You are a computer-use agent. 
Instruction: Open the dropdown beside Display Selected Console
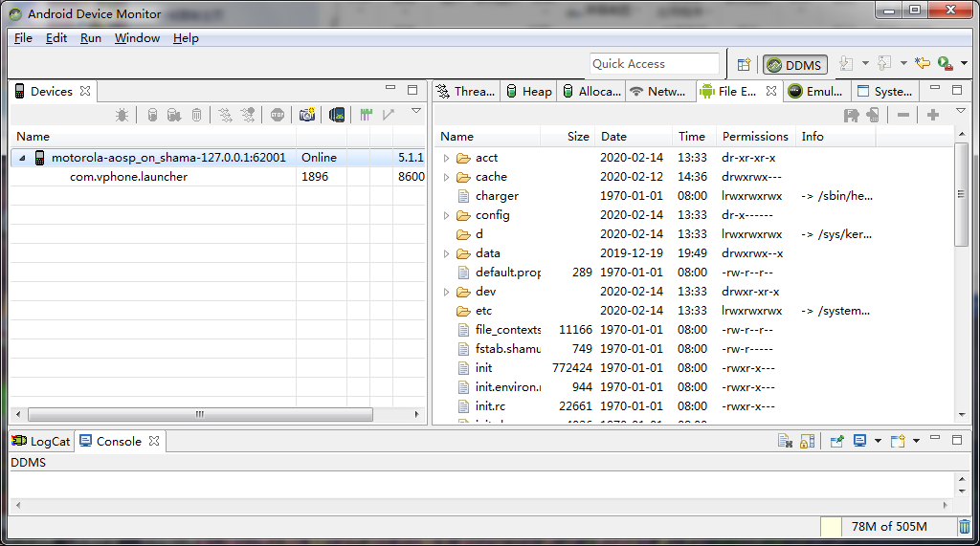click(878, 441)
